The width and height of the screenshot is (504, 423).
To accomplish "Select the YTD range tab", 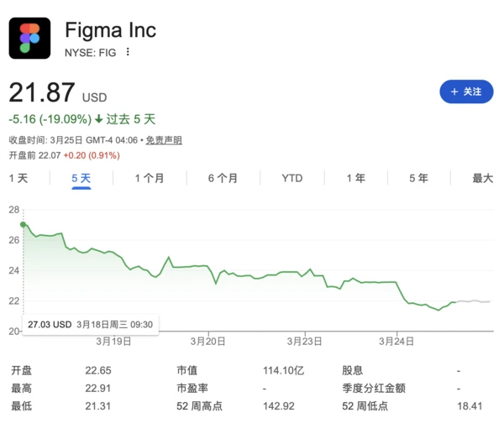I will 291,178.
